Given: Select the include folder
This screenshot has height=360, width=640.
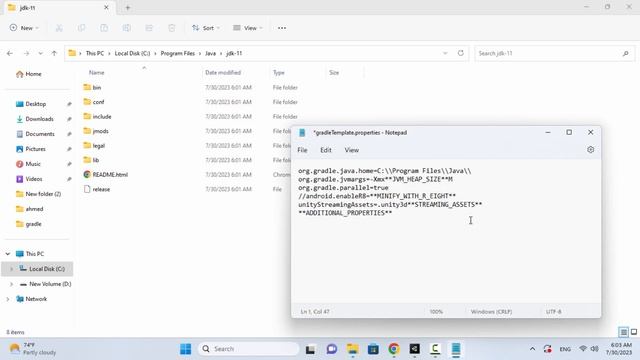Looking at the screenshot, I should tap(102, 117).
